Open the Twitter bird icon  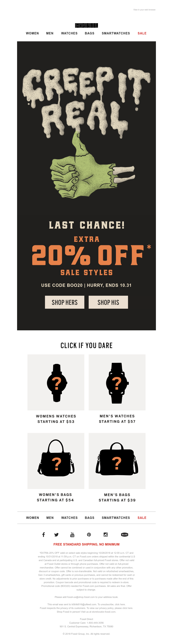coord(56,534)
